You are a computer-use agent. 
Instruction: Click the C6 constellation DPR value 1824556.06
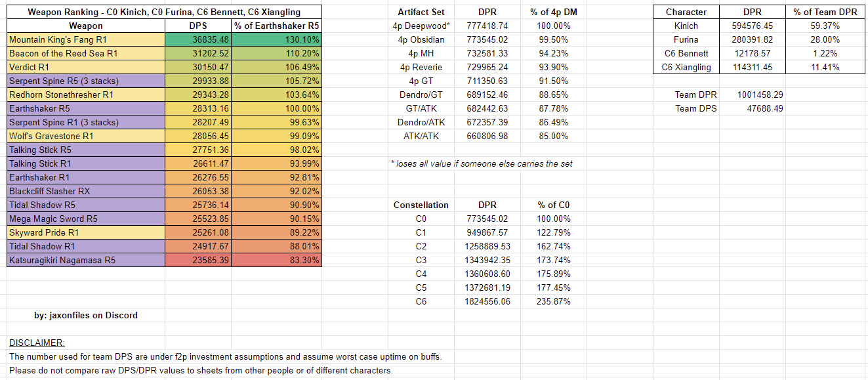click(486, 302)
